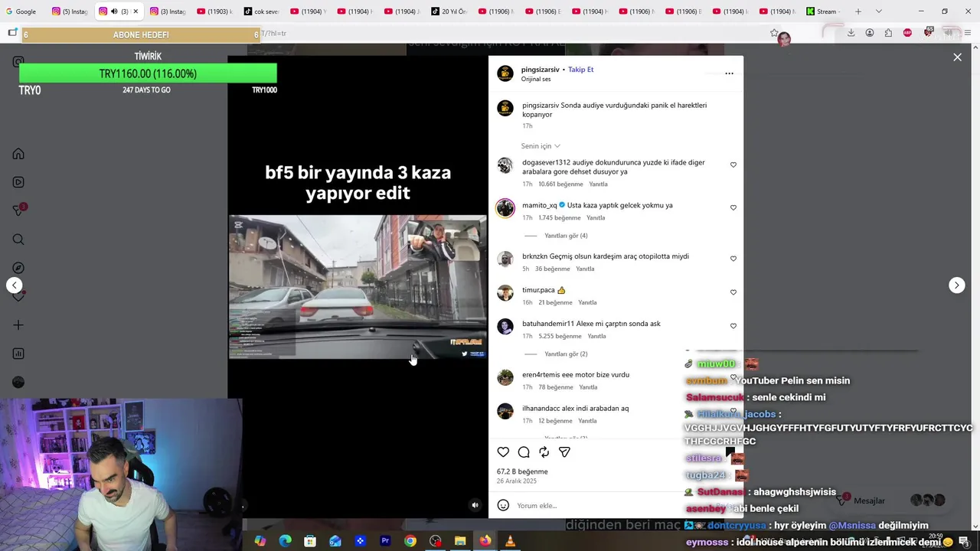Screen dimensions: 980x551
Task: Open profile avatar in Instagram sidebar
Action: coord(18,382)
